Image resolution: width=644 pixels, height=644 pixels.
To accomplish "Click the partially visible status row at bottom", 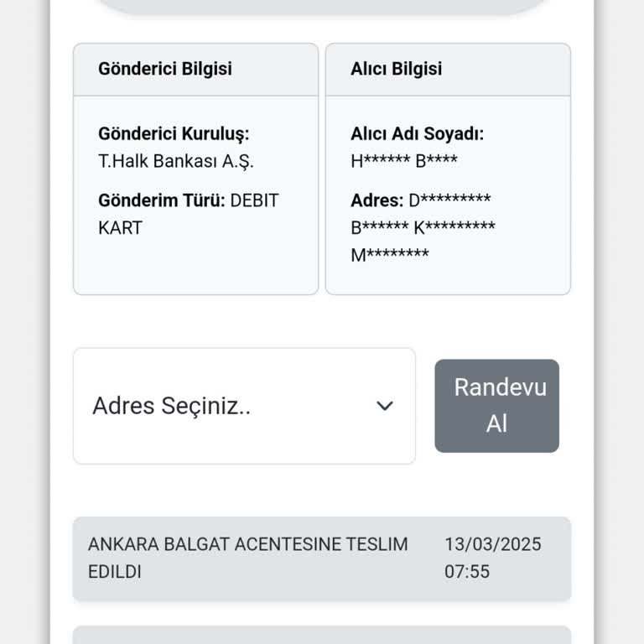I will point(322,635).
